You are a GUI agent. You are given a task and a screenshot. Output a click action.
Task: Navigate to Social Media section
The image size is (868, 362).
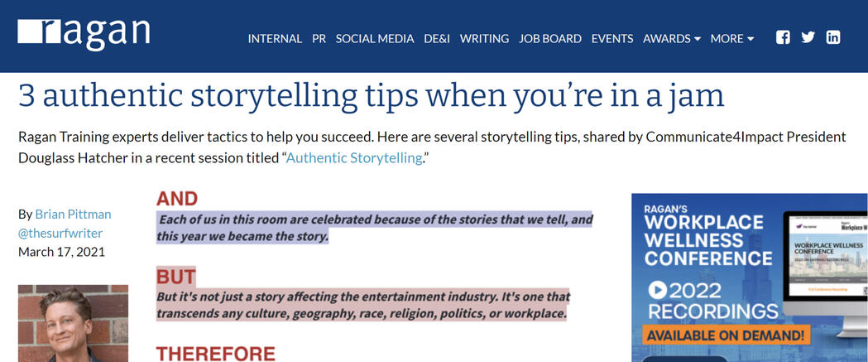tap(375, 39)
